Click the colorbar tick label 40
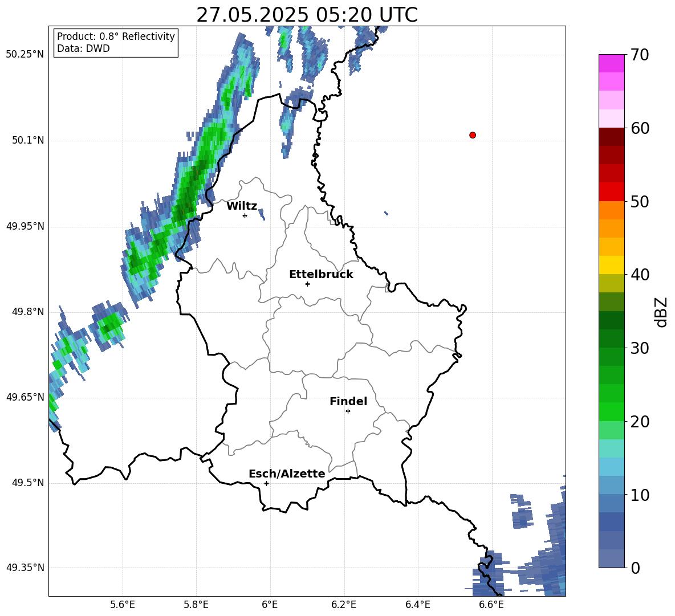Screen dimensions: 675x616 pyautogui.click(x=640, y=275)
